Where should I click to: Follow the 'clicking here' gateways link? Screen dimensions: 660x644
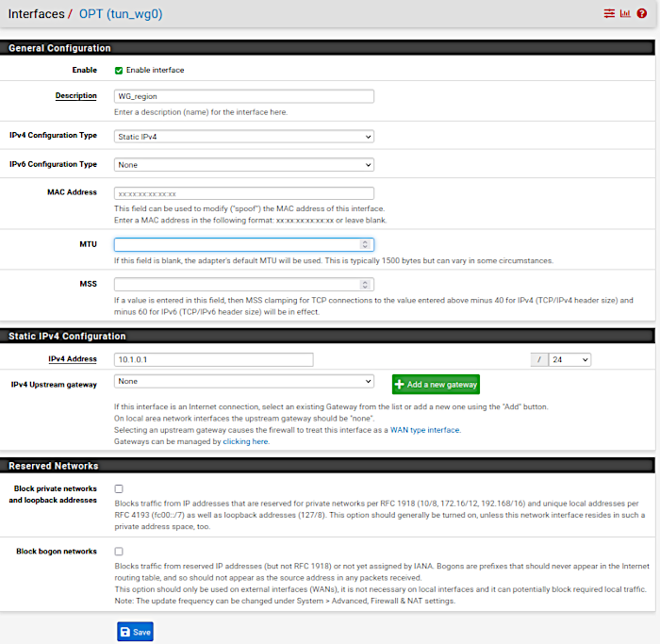(245, 441)
